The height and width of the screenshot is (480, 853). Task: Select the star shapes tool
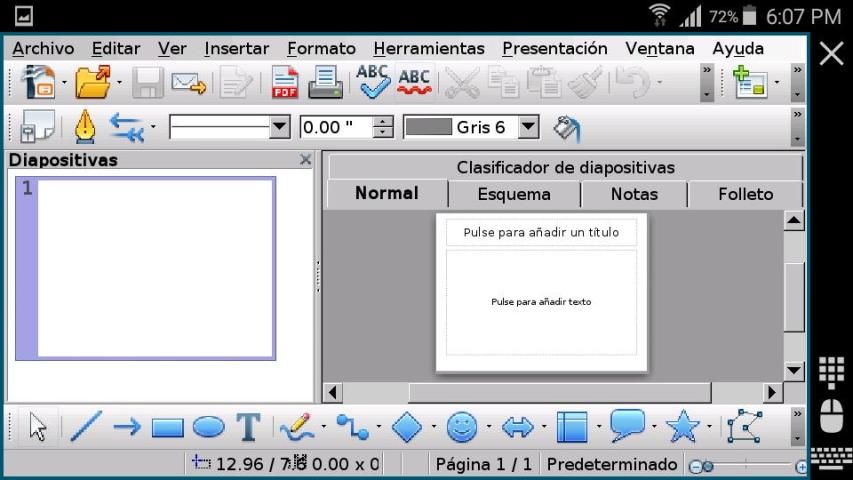tap(682, 427)
